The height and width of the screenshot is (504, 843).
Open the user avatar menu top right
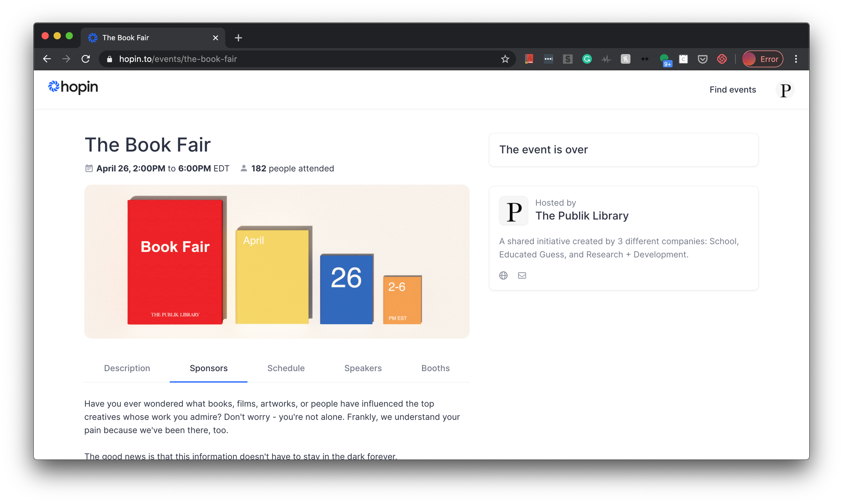point(785,90)
